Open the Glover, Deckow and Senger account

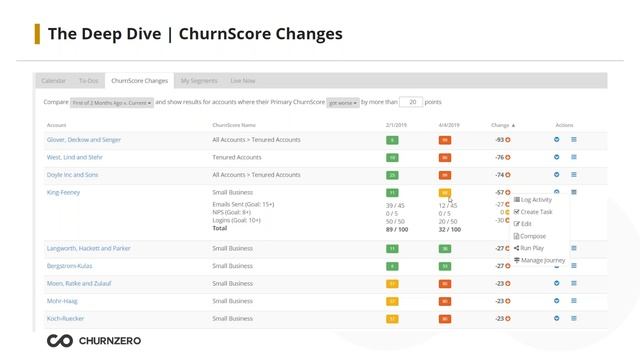click(84, 140)
